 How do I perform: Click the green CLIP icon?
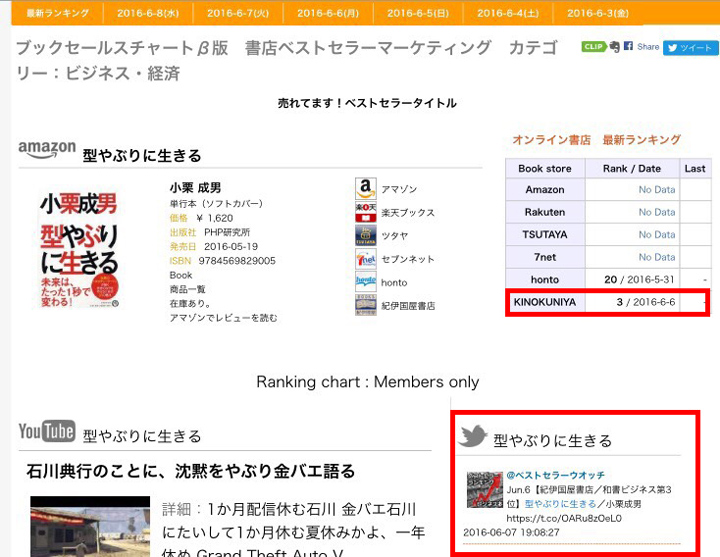coord(593,47)
